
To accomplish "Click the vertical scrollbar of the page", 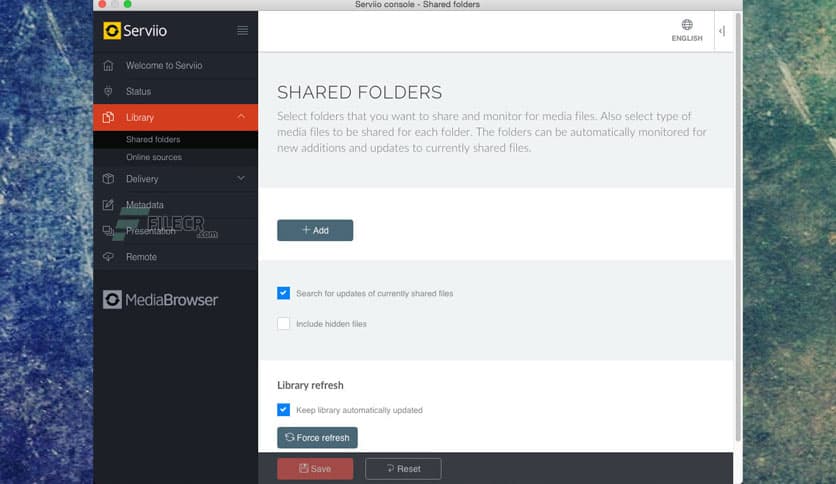I will tap(738, 227).
